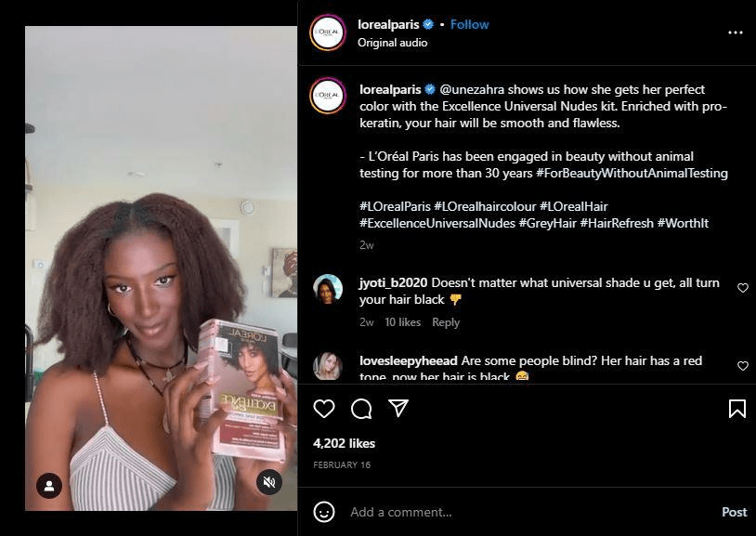
Task: Open emoji picker in comment box
Action: click(x=324, y=512)
